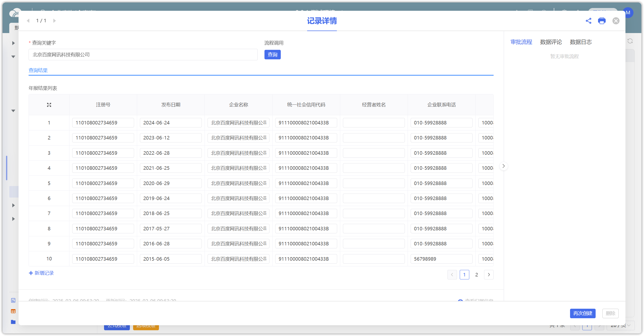
Task: Click the 查询关键字 input field
Action: [x=143, y=55]
